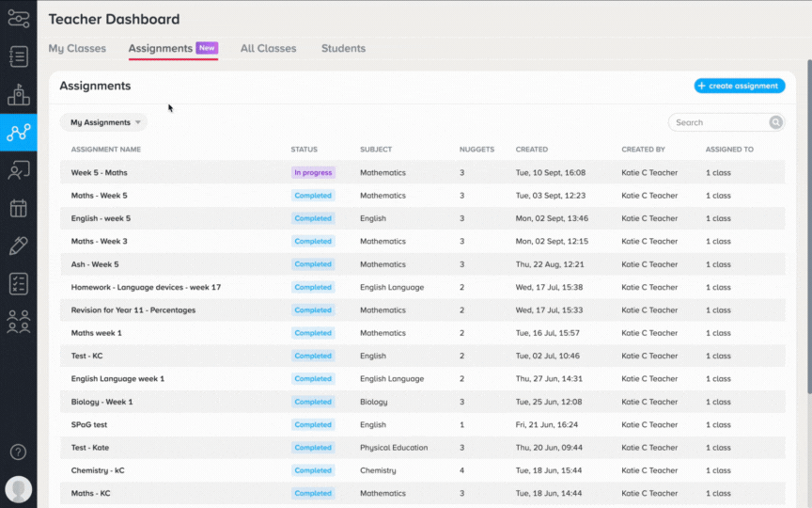
Task: Switch to the All Classes tab
Action: (268, 48)
